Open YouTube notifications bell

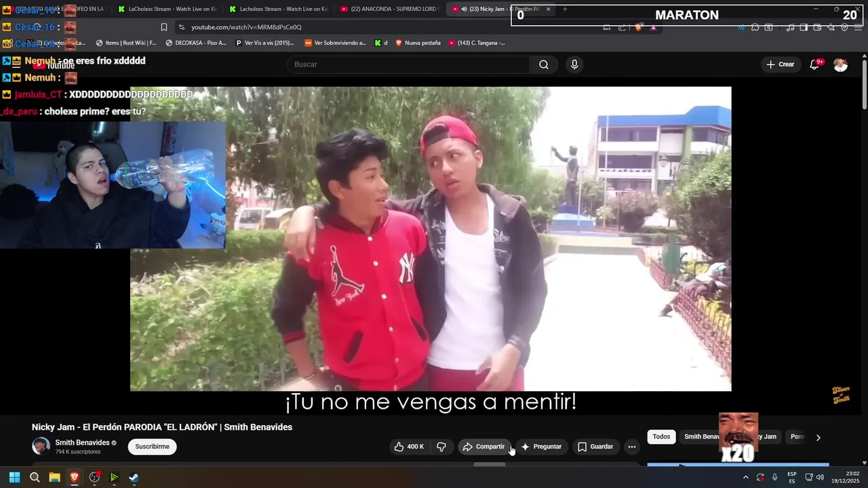pyautogui.click(x=814, y=64)
